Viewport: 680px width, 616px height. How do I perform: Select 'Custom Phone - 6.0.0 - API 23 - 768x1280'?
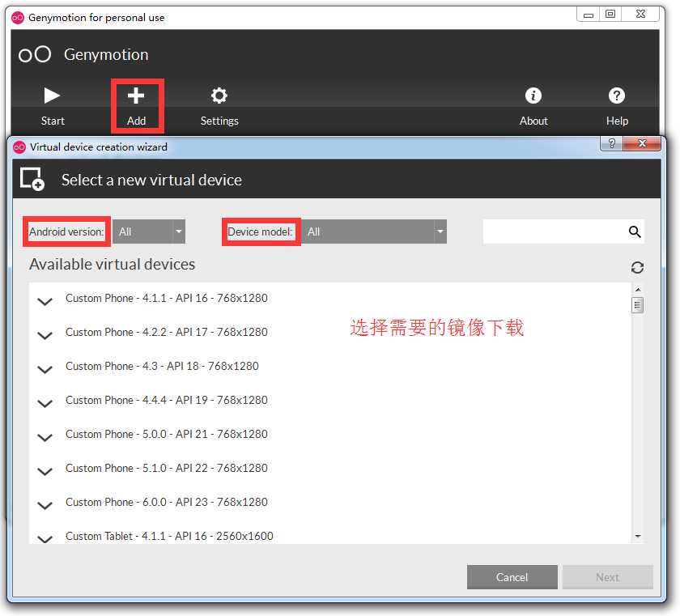[x=167, y=502]
